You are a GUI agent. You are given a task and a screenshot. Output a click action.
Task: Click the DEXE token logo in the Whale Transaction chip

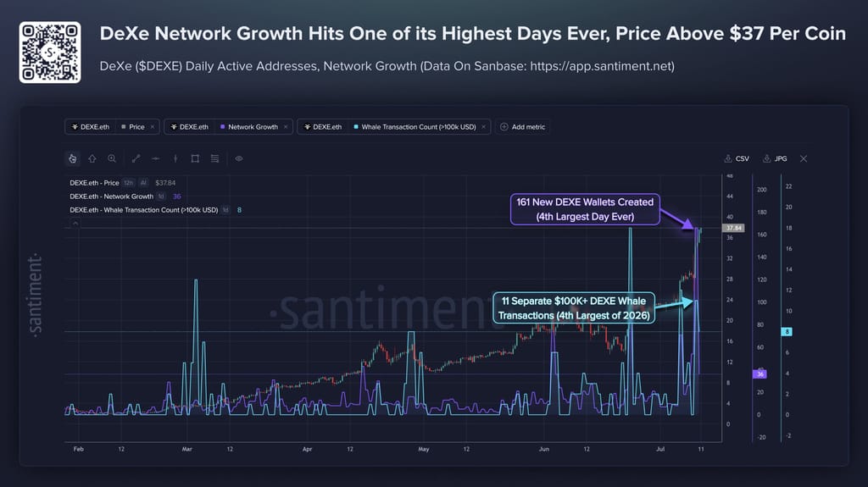coord(307,127)
